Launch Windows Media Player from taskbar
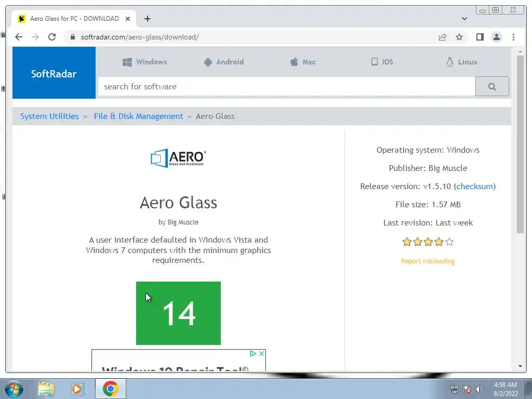The width and height of the screenshot is (532, 399). [78, 389]
